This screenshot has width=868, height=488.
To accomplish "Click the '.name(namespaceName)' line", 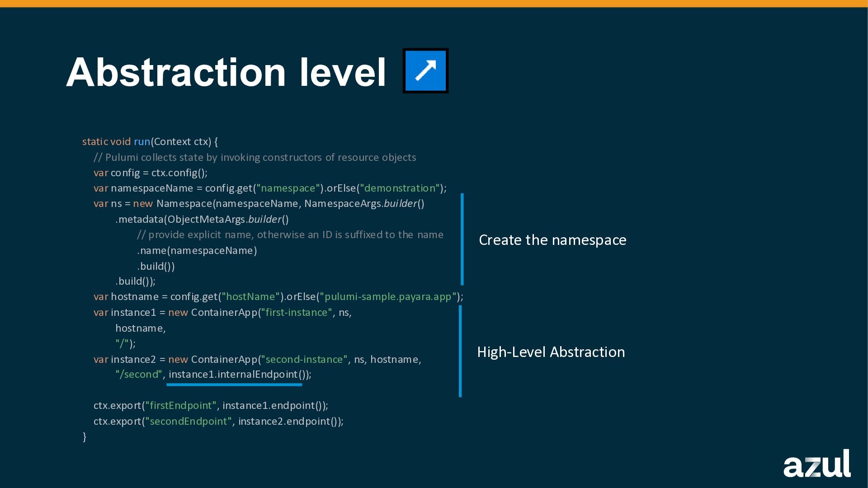I will 197,251.
